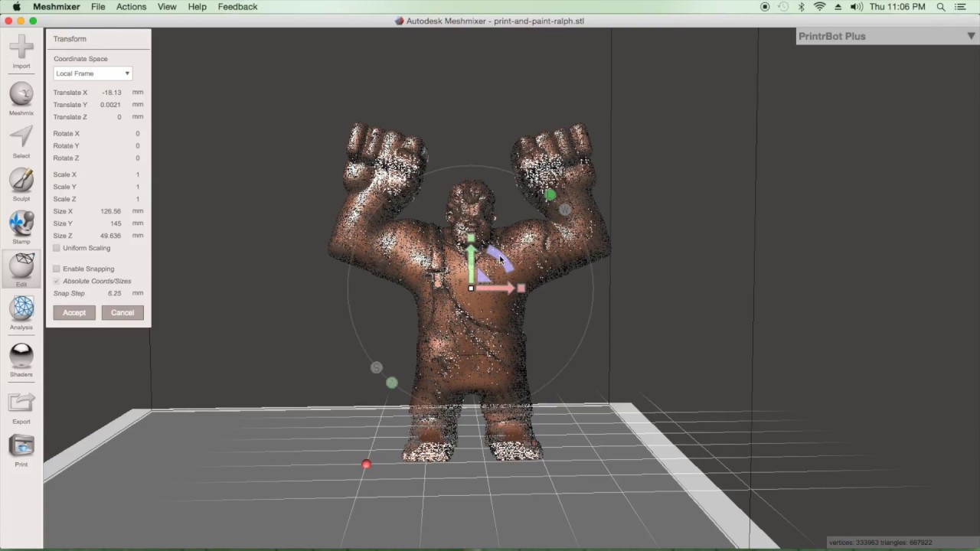Click the clock showing Thu 11:06 PM
This screenshot has height=551, width=980.
(897, 7)
